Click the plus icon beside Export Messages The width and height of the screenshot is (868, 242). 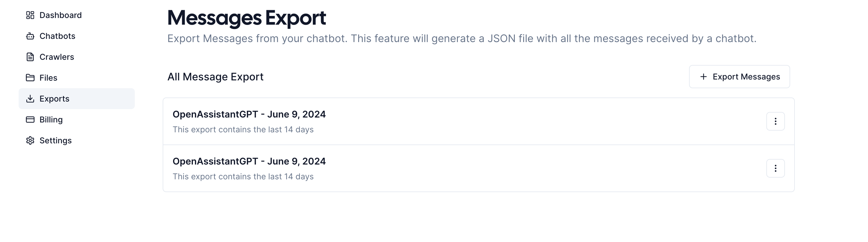(703, 77)
